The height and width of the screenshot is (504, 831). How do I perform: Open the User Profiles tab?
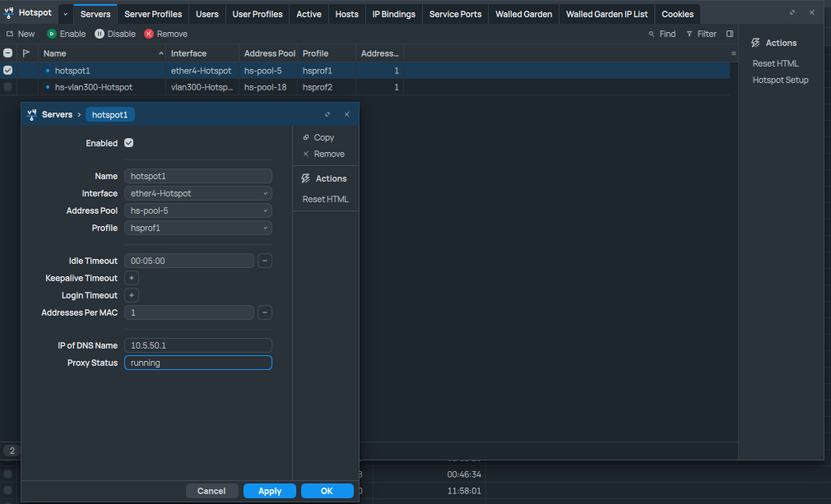pos(258,14)
